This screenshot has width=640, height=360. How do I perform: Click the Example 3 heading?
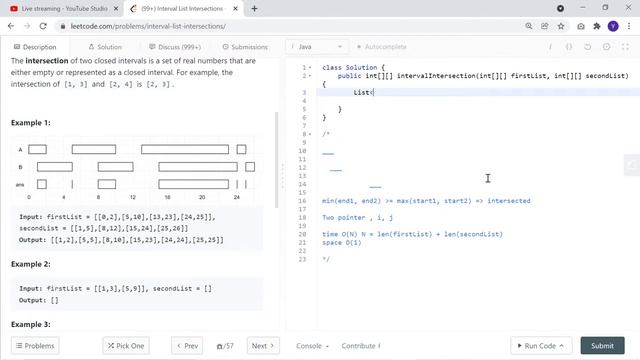(x=31, y=324)
